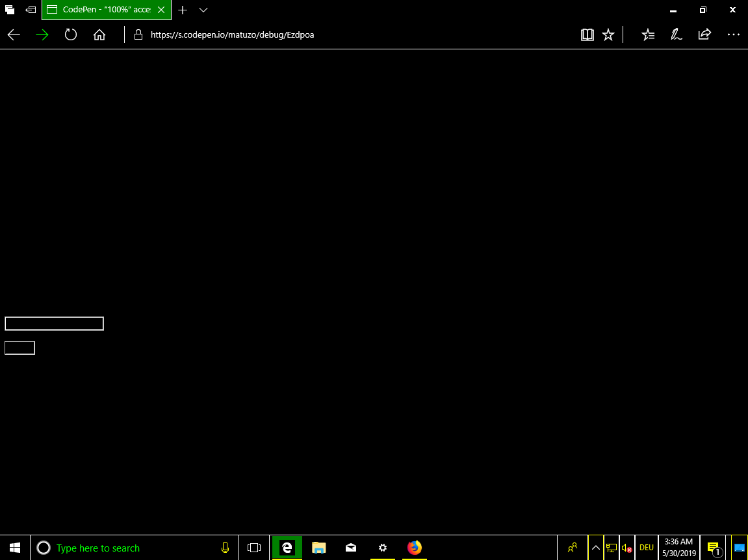Click the Cortana circle icon
748x560 pixels.
44,548
